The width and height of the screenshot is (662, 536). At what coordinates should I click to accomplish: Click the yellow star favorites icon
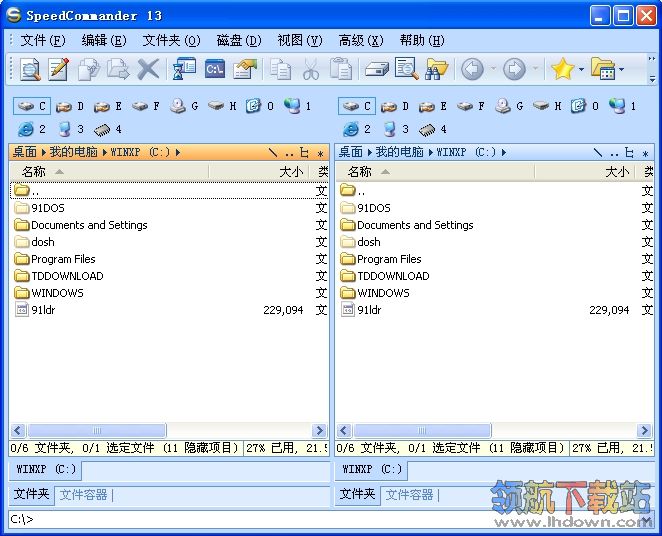click(562, 69)
